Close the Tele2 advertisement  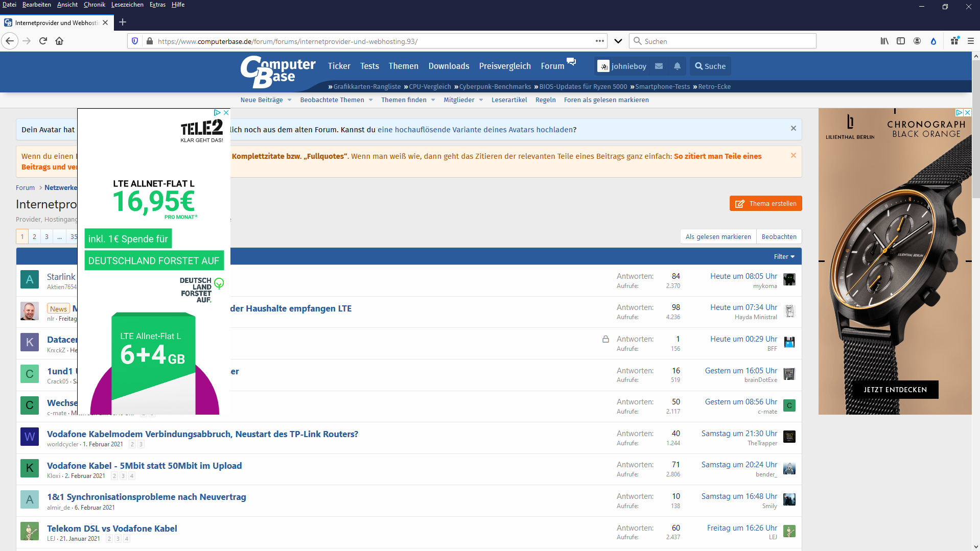tap(226, 112)
